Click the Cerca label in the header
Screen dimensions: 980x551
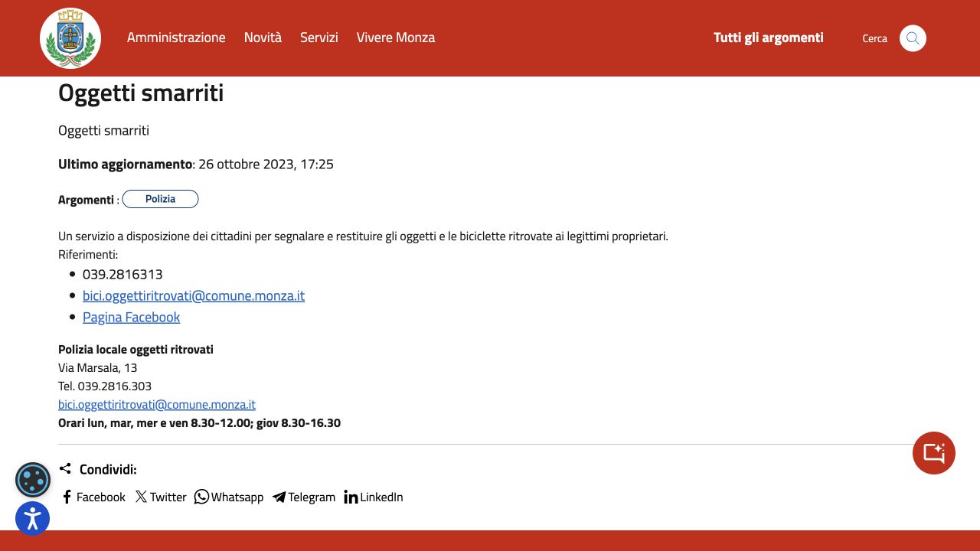click(x=874, y=38)
